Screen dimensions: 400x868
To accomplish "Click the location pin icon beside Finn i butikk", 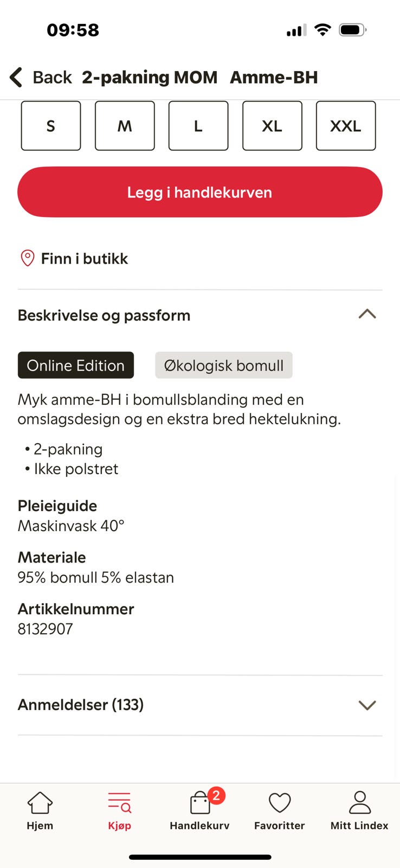I will 27,258.
